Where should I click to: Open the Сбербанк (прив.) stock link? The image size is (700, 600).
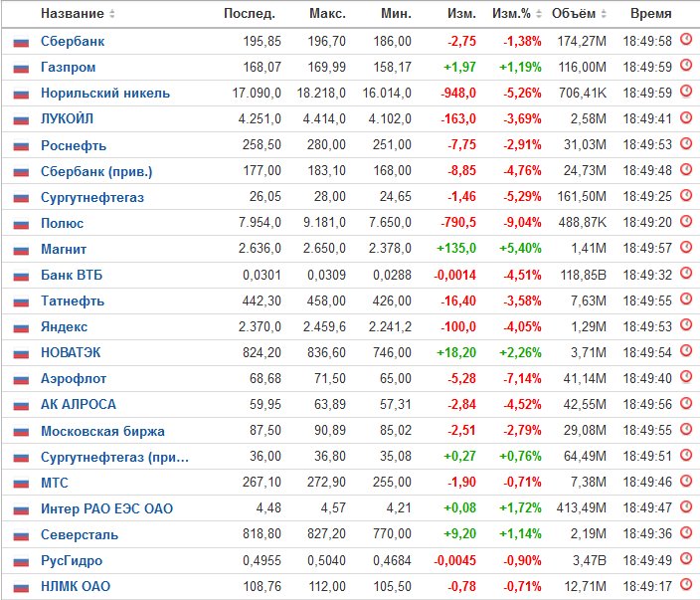96,171
